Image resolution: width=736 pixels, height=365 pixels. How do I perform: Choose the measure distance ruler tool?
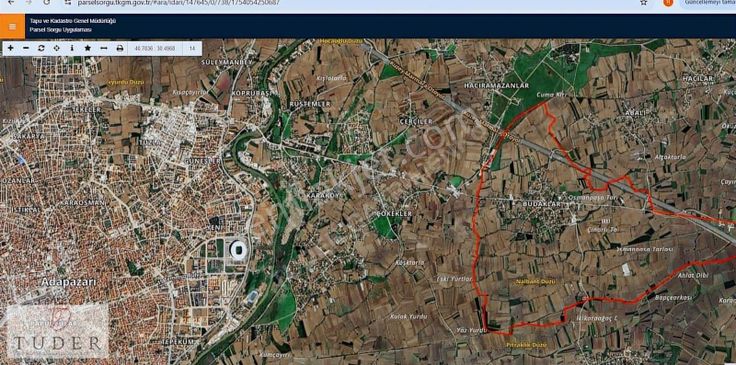104,48
